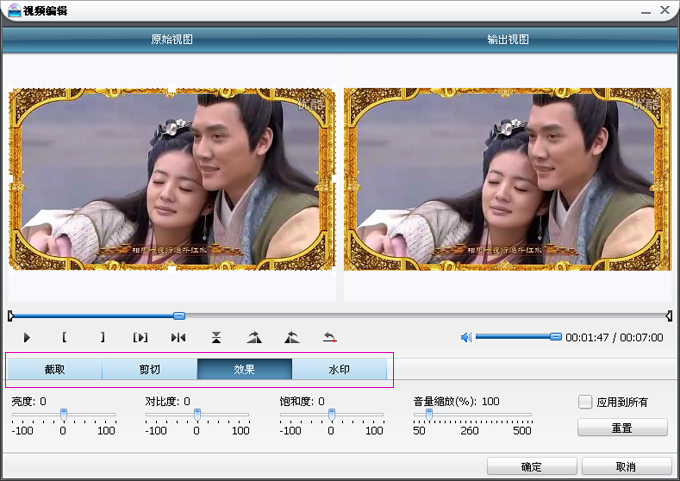Click the timeline progress handle
Image resolution: width=680 pixels, height=481 pixels.
point(179,316)
